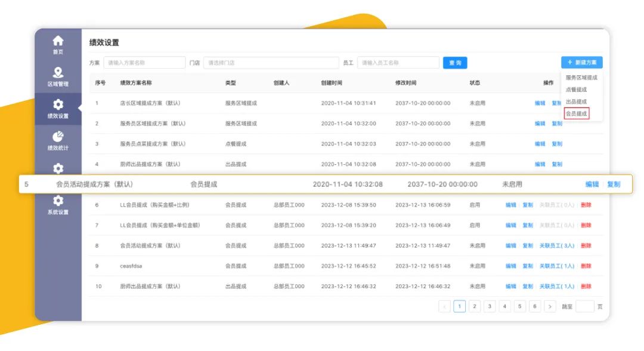The height and width of the screenshot is (351, 644).
Task: Copy row 8 会员活动提成方案
Action: tap(528, 245)
